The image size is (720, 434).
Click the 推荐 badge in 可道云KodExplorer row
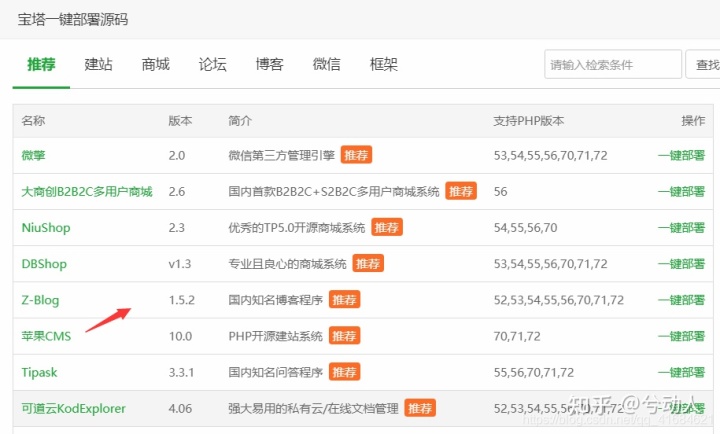420,408
